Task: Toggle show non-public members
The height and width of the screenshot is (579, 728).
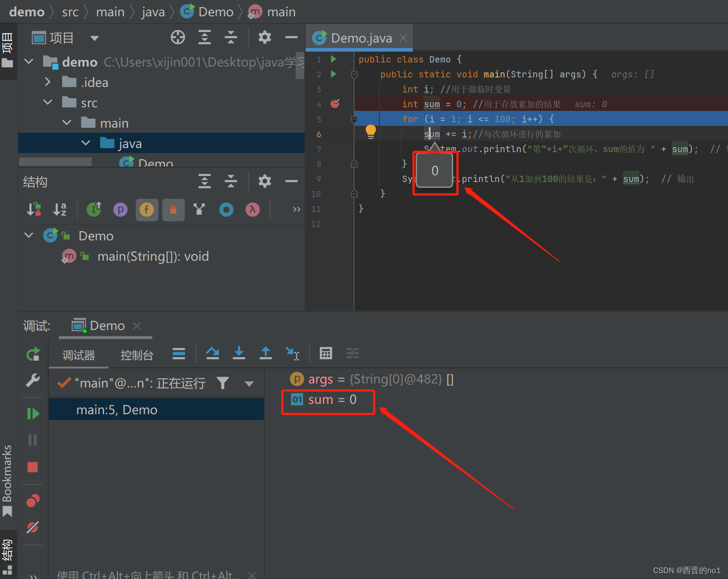Action: click(173, 210)
